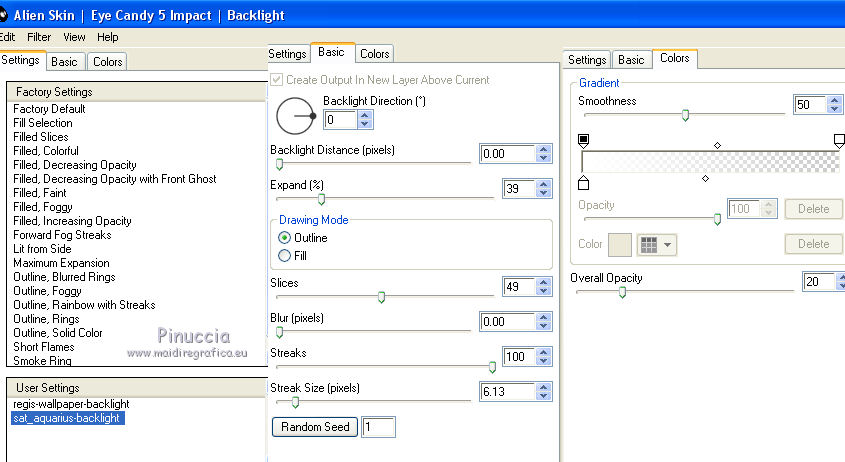Toggle Create Output In New Layer checkbox
Screen dimensions: 845x462
point(276,80)
